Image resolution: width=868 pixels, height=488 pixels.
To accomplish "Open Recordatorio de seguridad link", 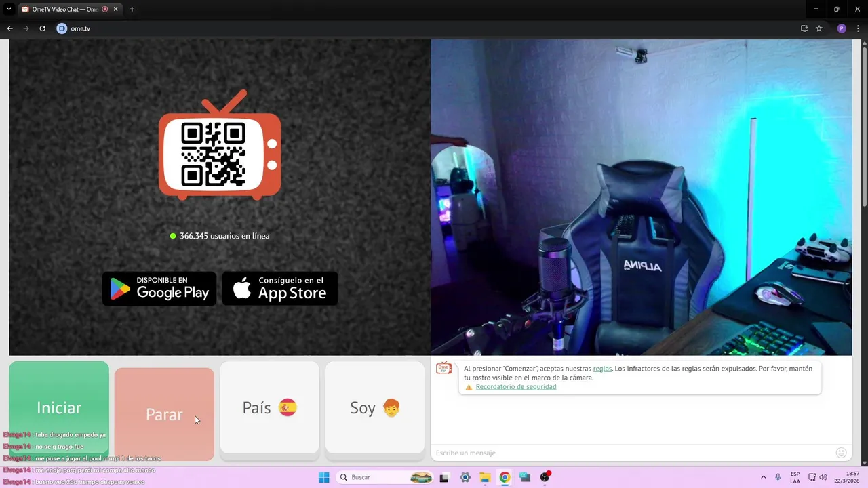I will (516, 387).
